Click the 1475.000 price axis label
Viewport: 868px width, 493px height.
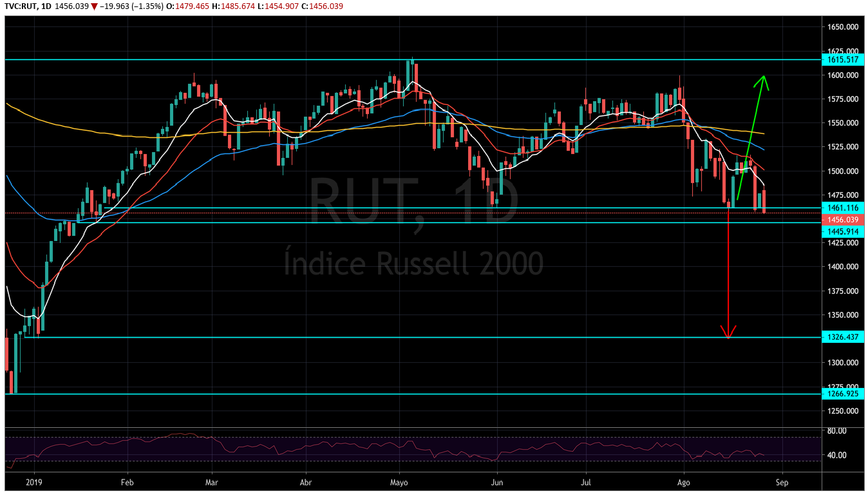(844, 195)
